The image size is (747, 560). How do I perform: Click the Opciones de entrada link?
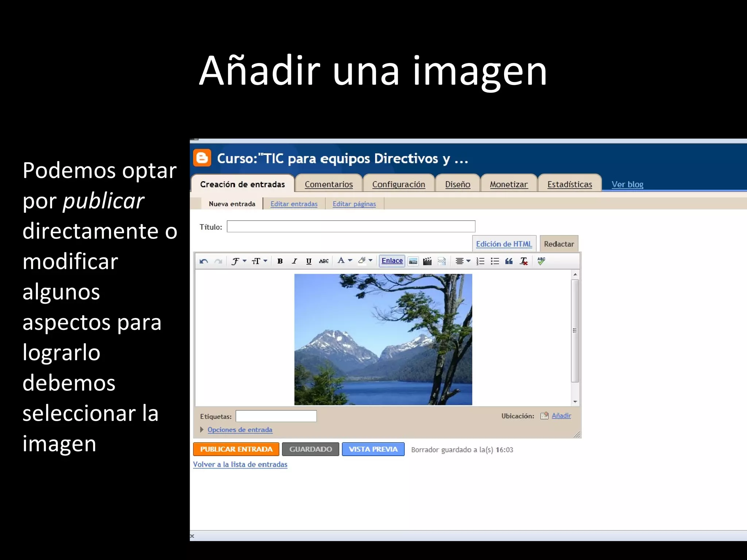pyautogui.click(x=240, y=429)
